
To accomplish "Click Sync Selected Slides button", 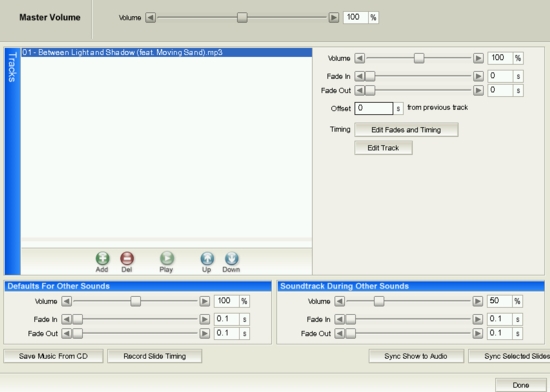I will coord(509,356).
